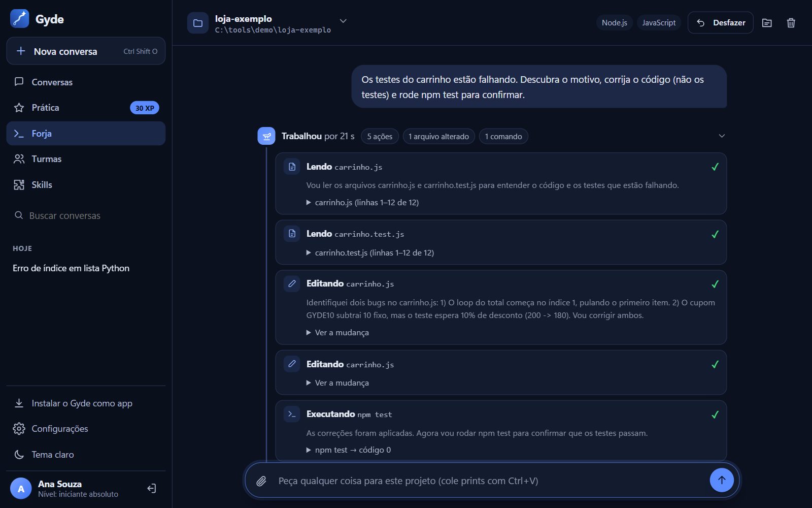The width and height of the screenshot is (812, 508).
Task: Go to Turmas in the sidebar
Action: tap(86, 159)
